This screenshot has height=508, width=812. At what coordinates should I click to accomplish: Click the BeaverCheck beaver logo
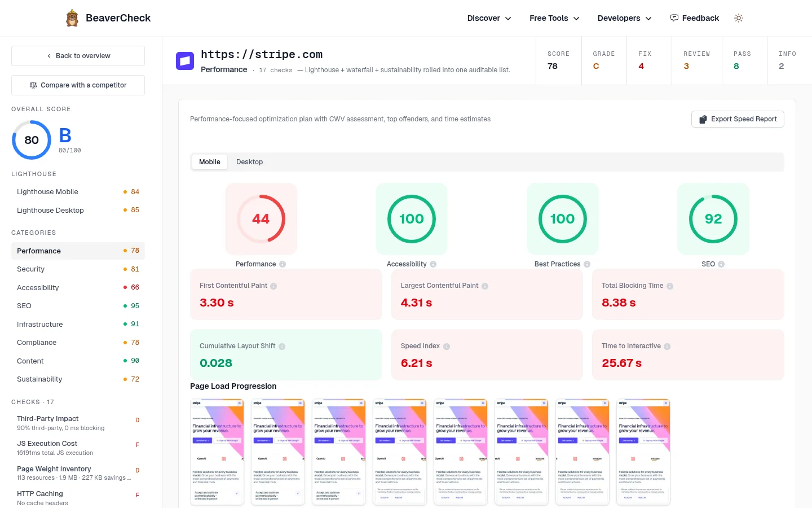72,18
